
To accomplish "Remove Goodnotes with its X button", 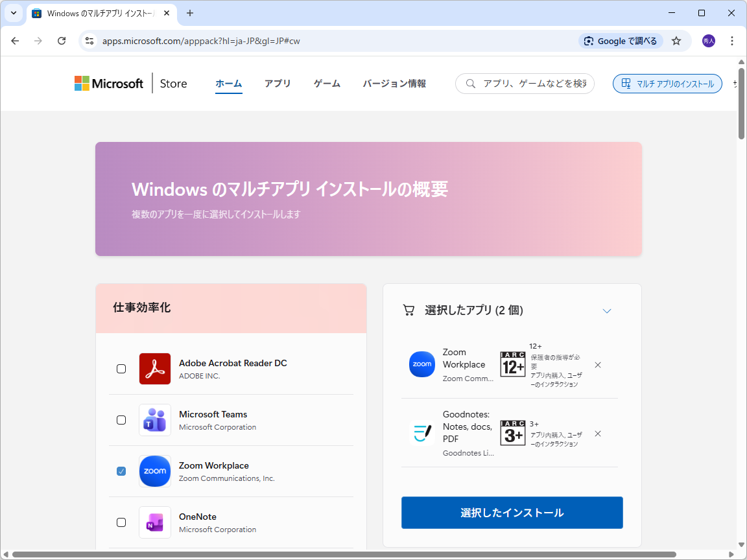I will [x=597, y=433].
